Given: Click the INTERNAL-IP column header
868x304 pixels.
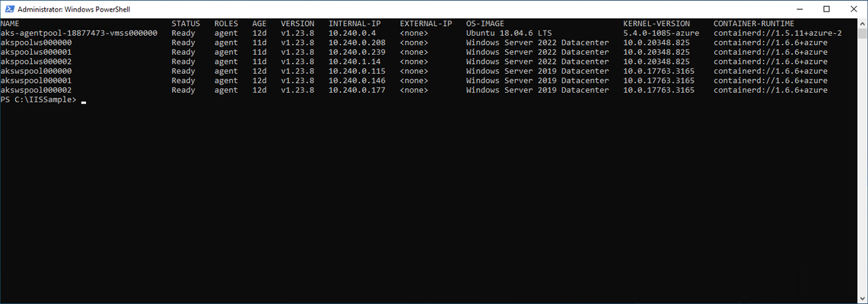Looking at the screenshot, I should pos(355,24).
